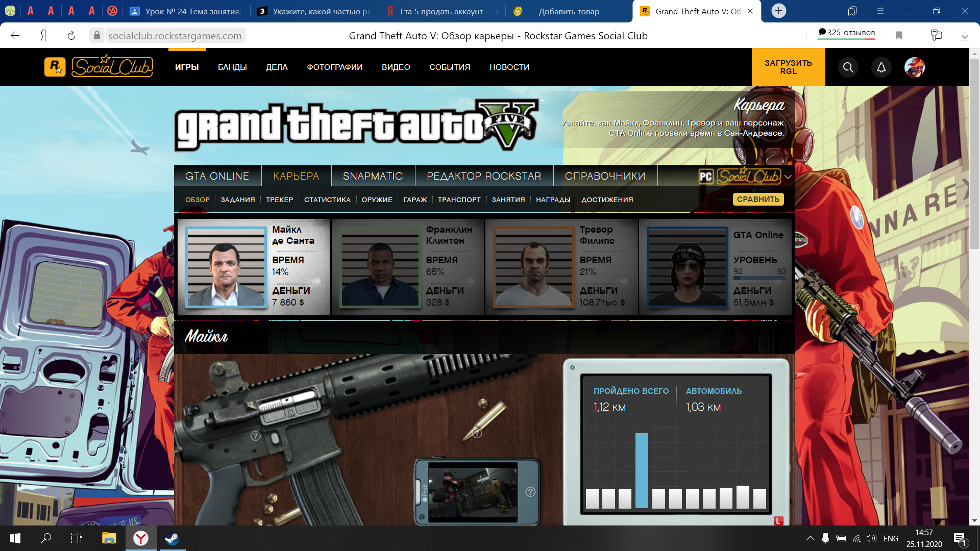
Task: Open the НОВОСТИ menu item
Action: 509,67
